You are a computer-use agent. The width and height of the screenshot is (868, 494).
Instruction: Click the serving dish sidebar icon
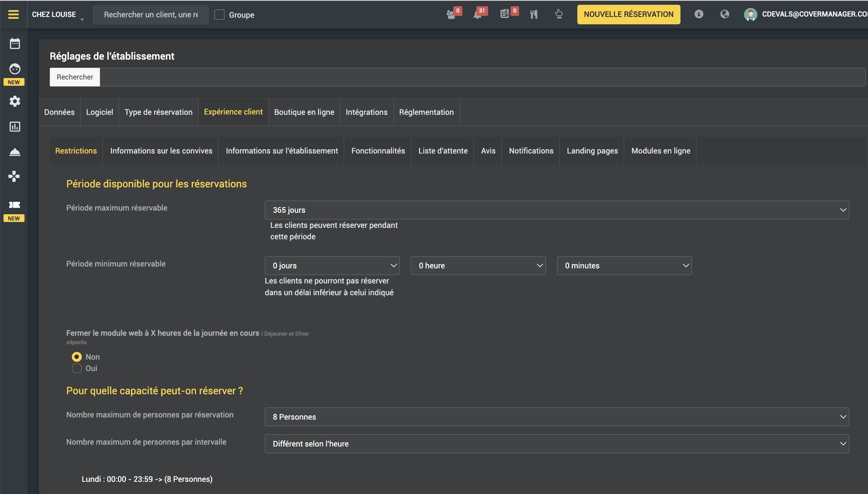(x=15, y=152)
